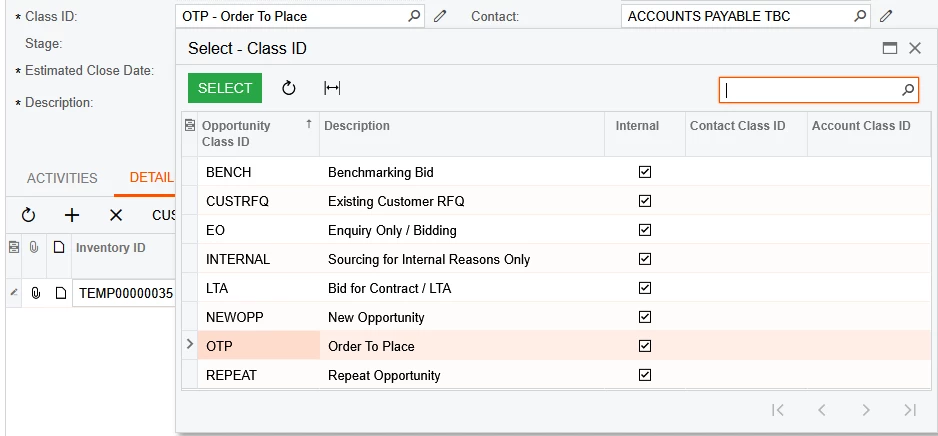The height and width of the screenshot is (436, 938).
Task: Add a new row with plus icon
Action: [x=72, y=215]
